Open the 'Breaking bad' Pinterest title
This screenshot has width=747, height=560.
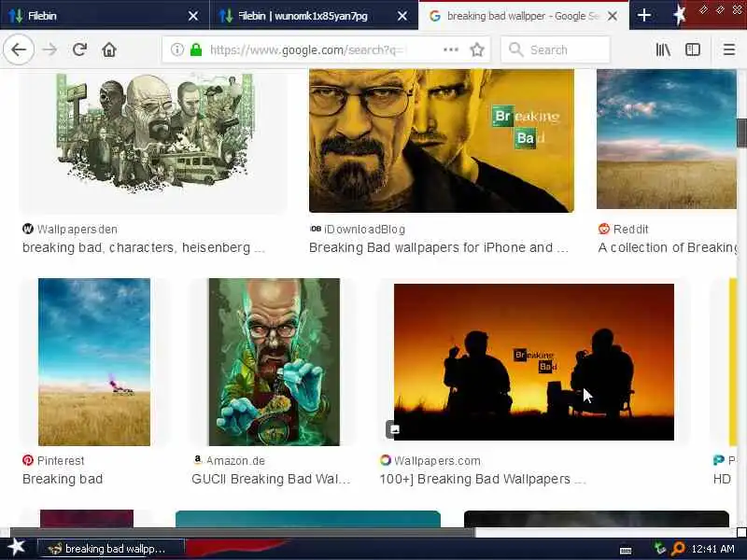(x=63, y=479)
